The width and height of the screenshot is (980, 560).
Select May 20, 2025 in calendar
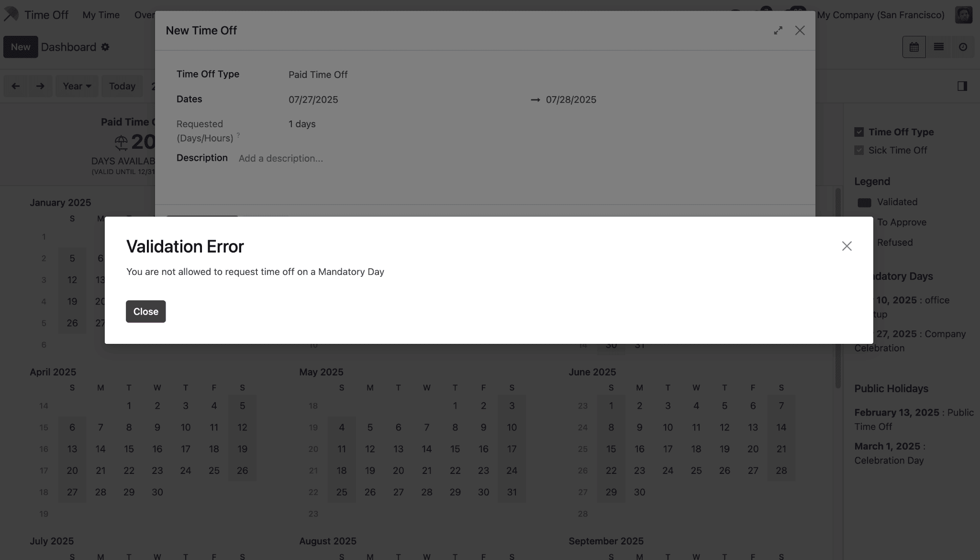(x=398, y=471)
